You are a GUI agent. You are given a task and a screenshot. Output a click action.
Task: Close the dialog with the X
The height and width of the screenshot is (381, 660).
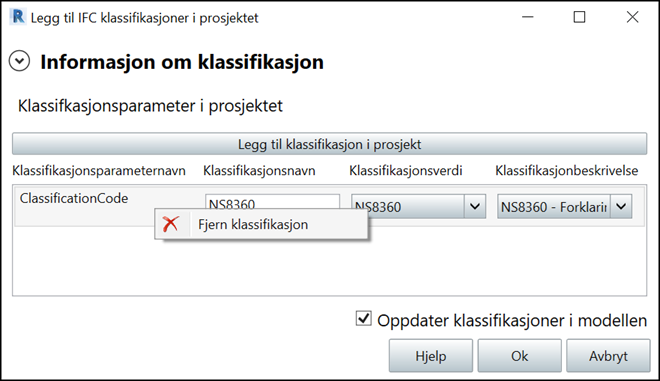tap(632, 17)
